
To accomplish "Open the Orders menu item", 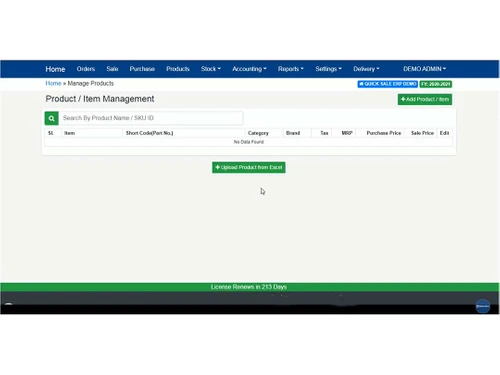I will pos(86,69).
